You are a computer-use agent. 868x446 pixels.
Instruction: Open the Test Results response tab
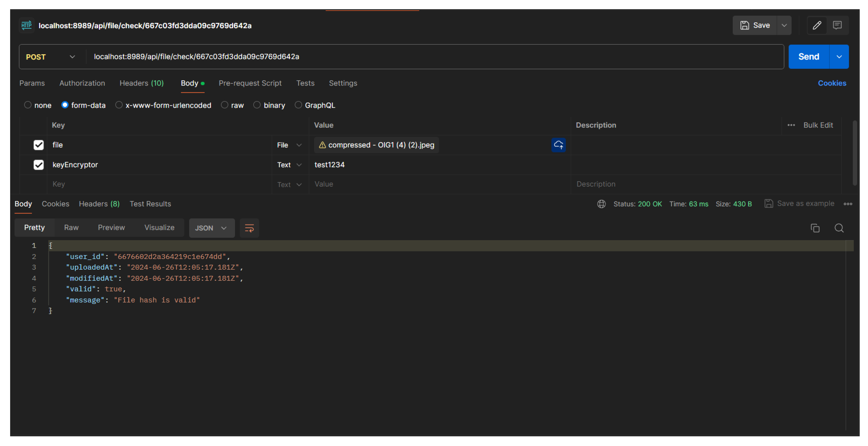[150, 204]
